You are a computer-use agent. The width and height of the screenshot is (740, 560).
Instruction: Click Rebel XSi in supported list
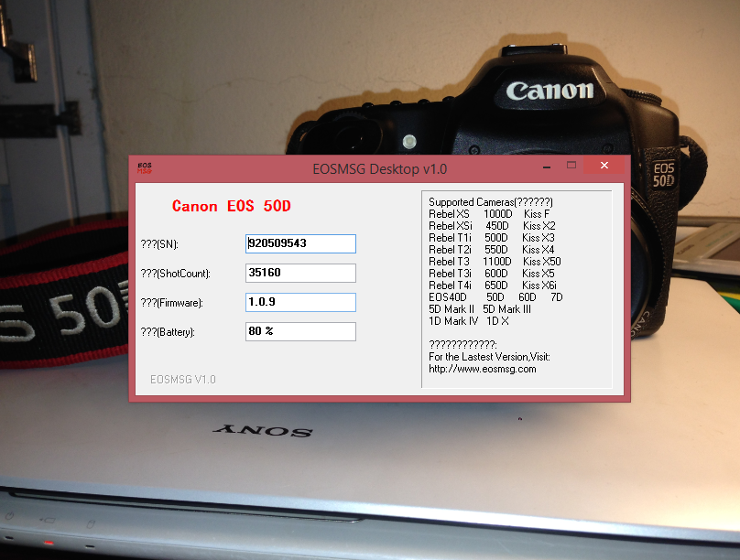pos(451,226)
